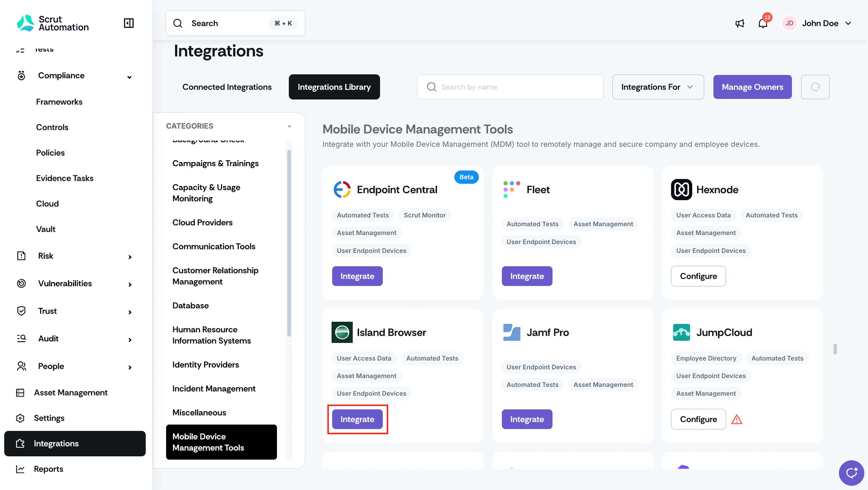
Task: Click the Fleet logo icon
Action: pyautogui.click(x=512, y=189)
